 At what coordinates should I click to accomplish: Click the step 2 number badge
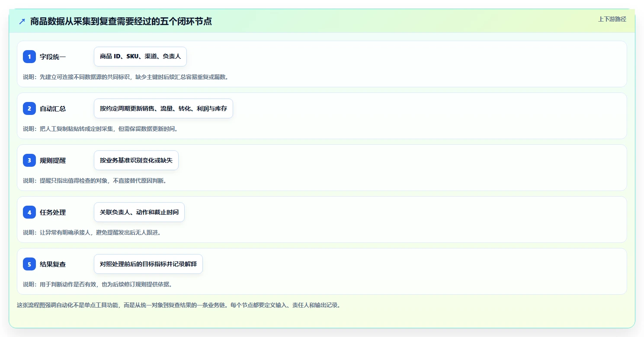(29, 108)
